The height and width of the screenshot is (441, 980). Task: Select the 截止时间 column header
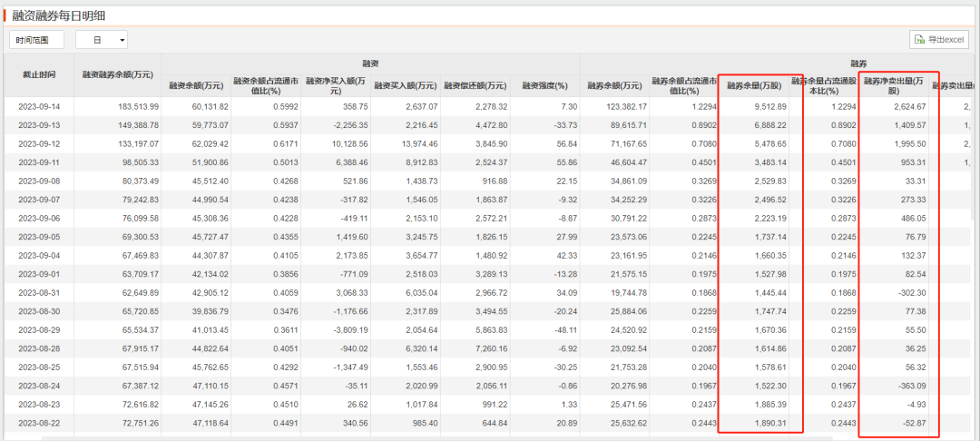point(39,74)
